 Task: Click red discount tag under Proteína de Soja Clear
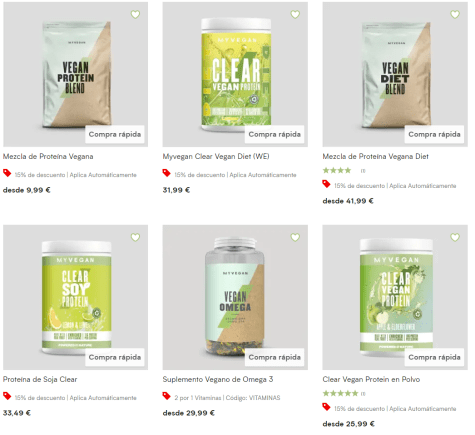click(7, 396)
